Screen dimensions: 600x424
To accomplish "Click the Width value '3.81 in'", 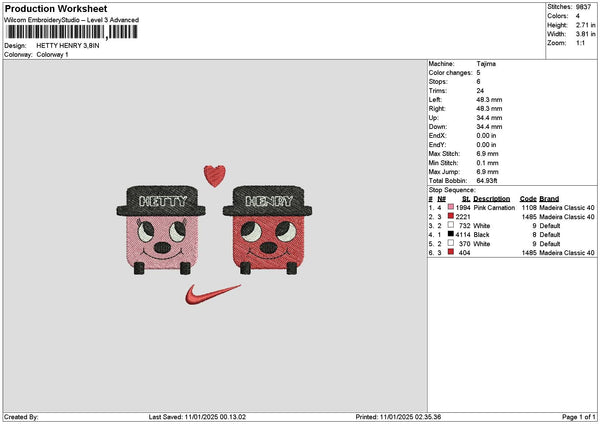I will [x=585, y=34].
